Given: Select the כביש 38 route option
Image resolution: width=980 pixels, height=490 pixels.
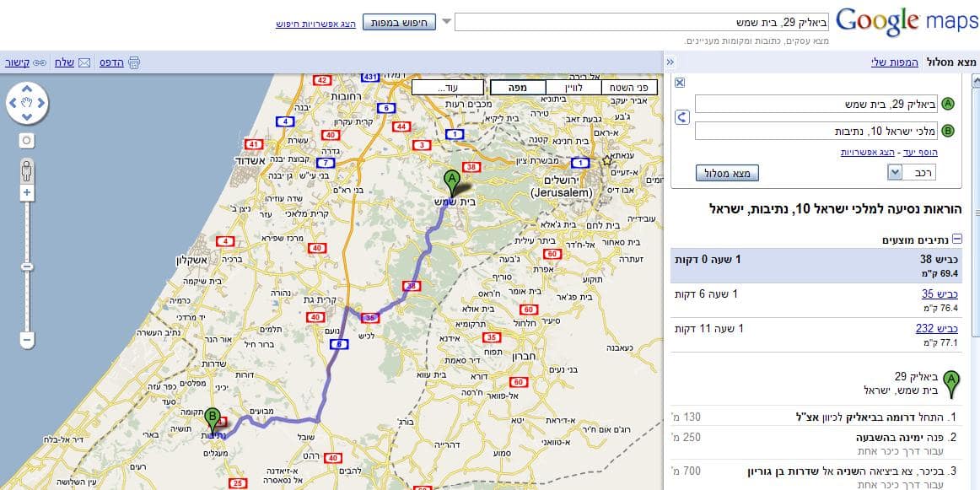Looking at the screenshot, I should 816,266.
